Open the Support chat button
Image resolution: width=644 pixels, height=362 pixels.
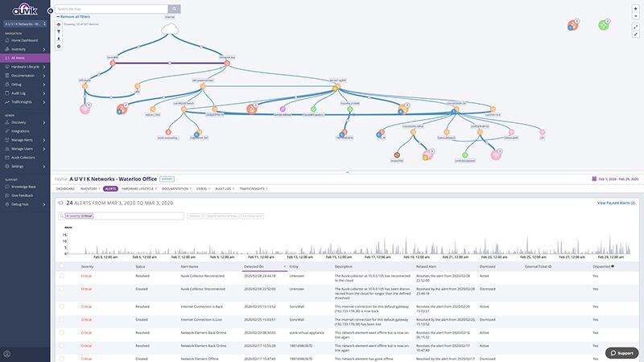coord(621,352)
